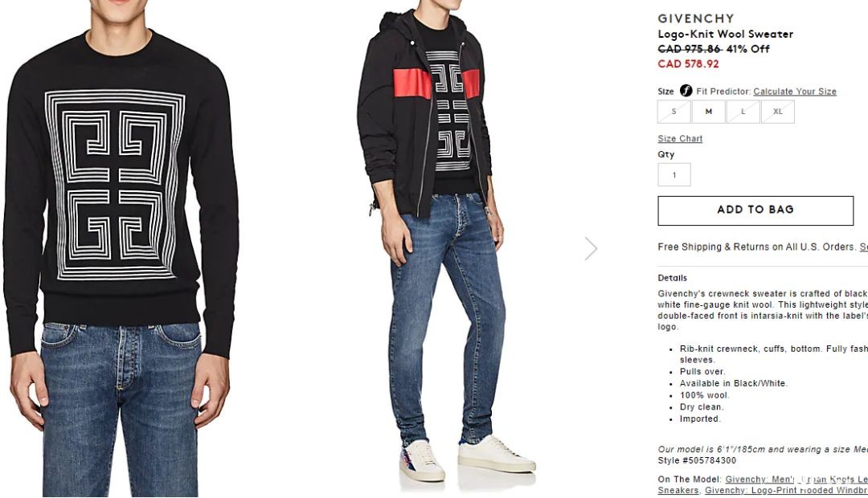Click the red sale price CAD 578.92
This screenshot has width=868, height=498.
tap(688, 63)
